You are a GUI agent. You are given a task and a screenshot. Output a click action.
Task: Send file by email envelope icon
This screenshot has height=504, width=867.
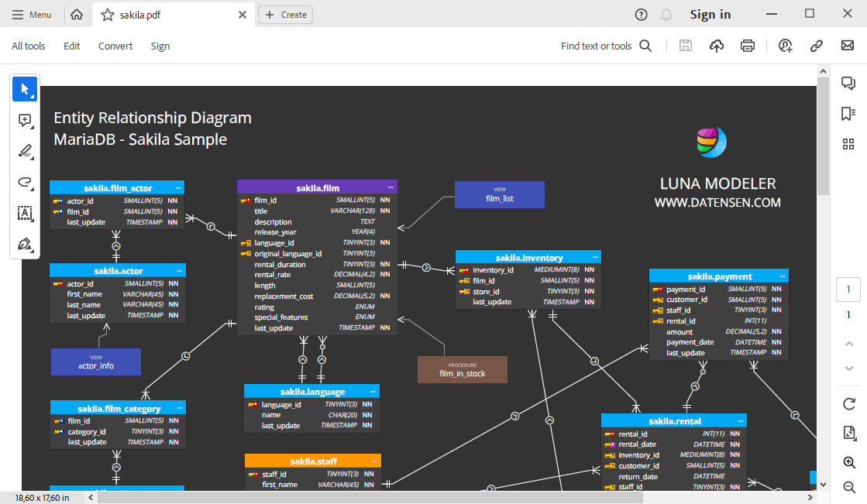pos(847,46)
